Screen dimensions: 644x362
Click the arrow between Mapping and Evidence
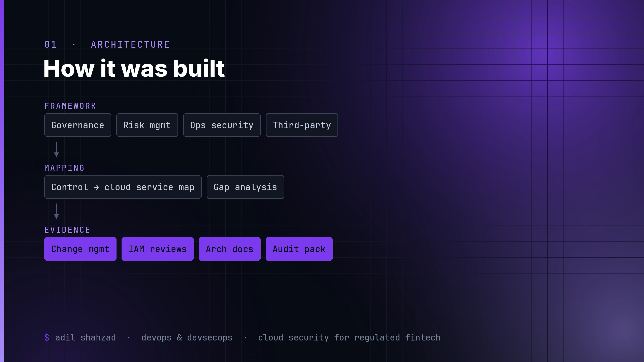click(x=57, y=211)
